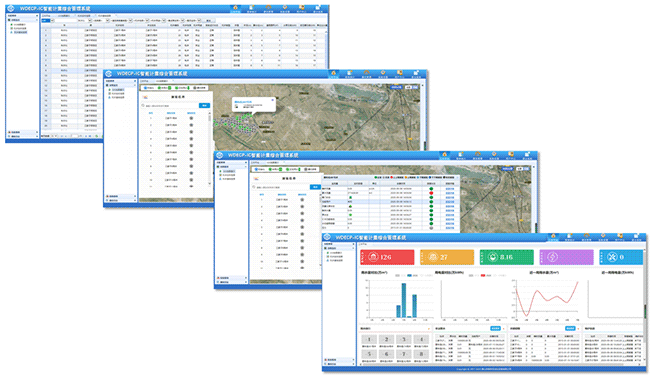Click the device icon in first list row of the upper map window
This screenshot has width=650, height=377.
click(x=191, y=119)
